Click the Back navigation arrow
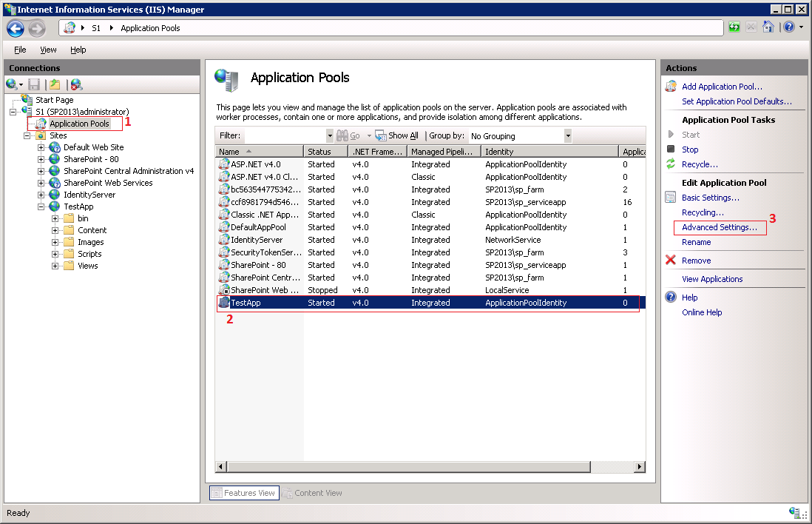Screen dimensions: 812x524 pyautogui.click(x=15, y=27)
